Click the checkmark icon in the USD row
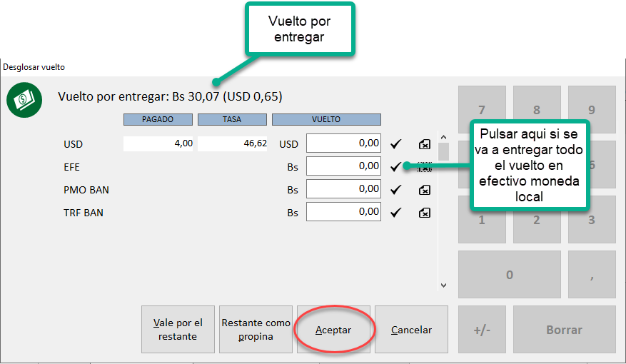This screenshot has height=364, width=626. pyautogui.click(x=396, y=144)
